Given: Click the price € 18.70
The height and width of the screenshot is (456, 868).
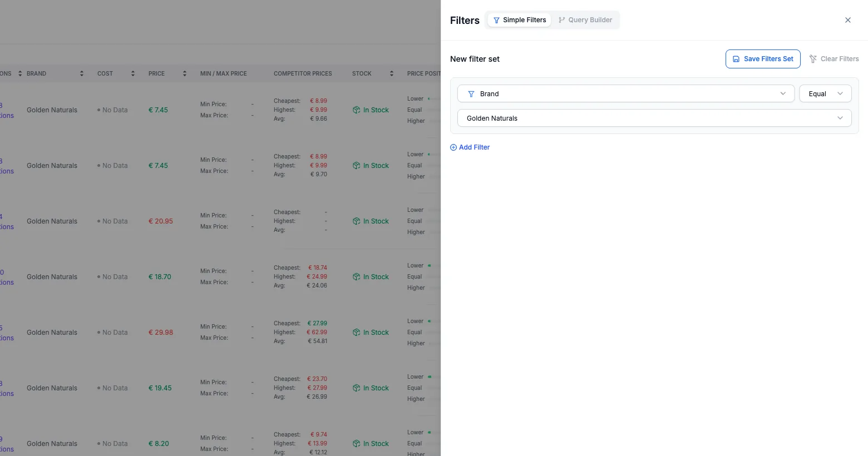Looking at the screenshot, I should [160, 277].
